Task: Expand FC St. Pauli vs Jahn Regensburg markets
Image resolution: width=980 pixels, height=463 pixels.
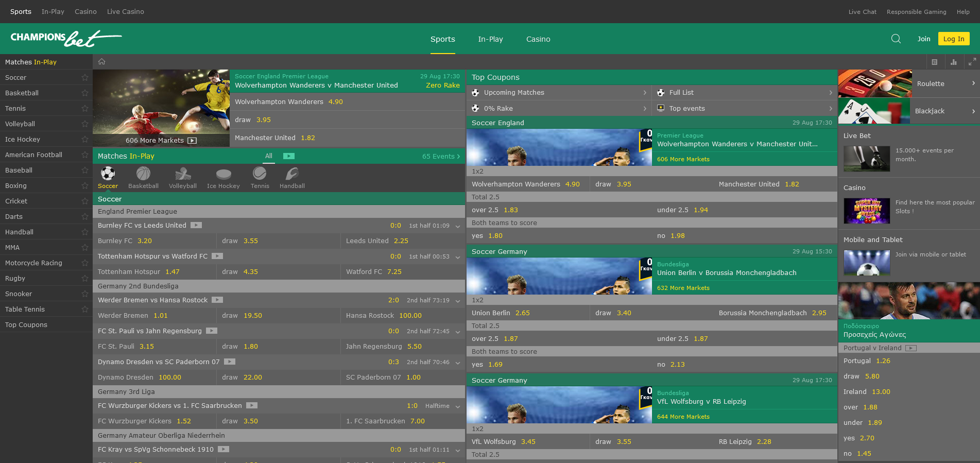Action: [458, 332]
